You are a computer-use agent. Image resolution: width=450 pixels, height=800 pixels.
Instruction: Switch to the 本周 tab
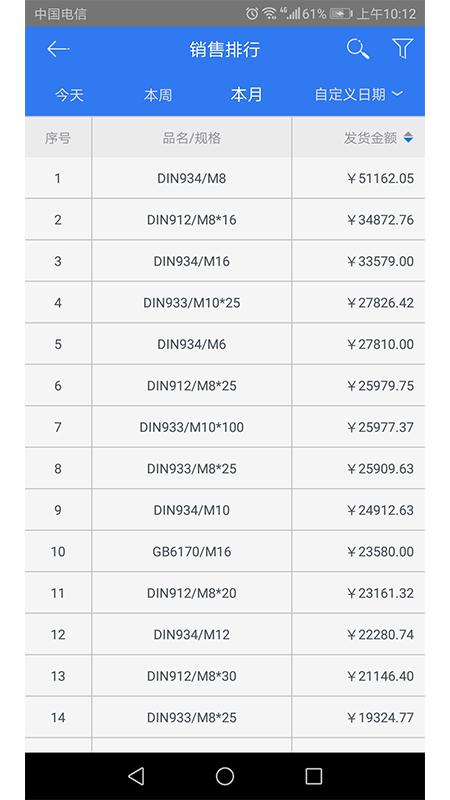[x=158, y=95]
